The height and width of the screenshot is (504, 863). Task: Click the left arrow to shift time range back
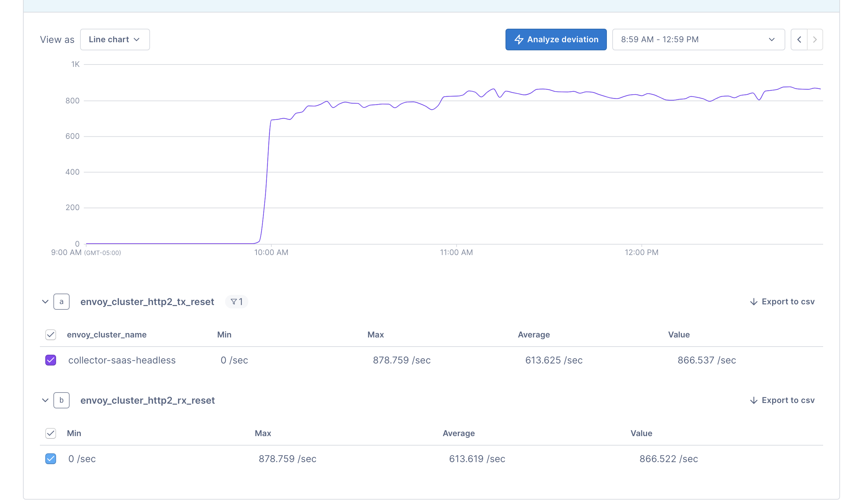(799, 40)
